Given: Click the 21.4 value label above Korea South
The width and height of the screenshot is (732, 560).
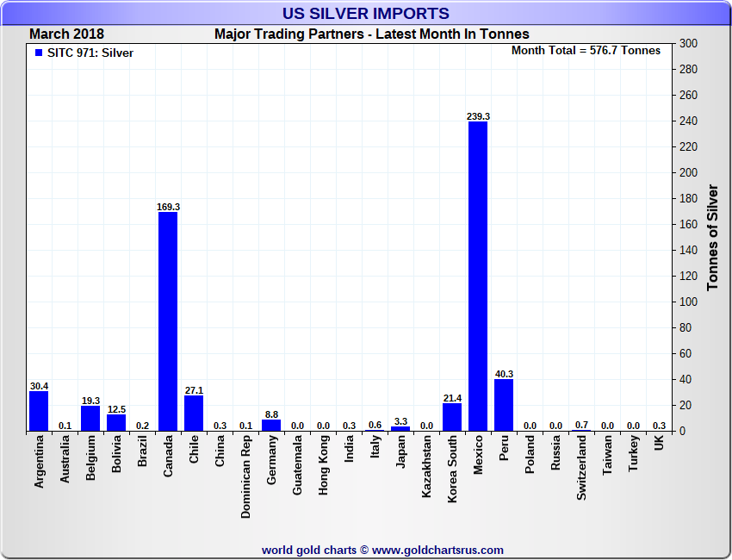Looking at the screenshot, I should click(452, 398).
